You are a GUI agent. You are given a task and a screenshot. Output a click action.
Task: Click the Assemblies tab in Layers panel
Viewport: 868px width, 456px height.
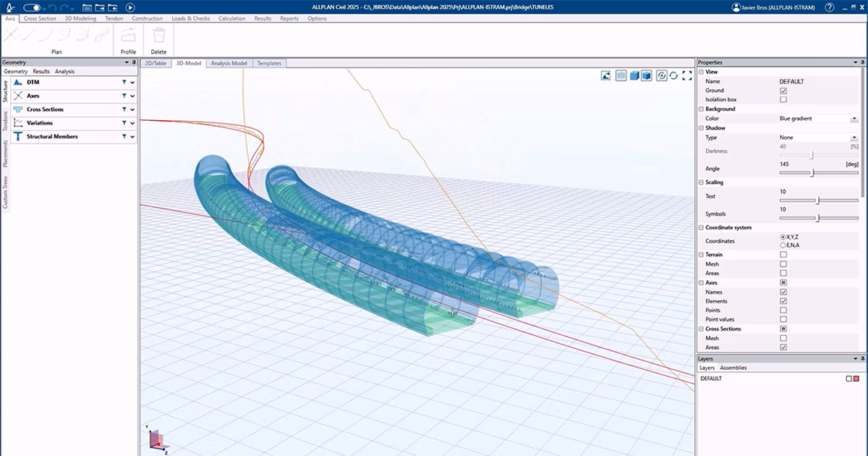pyautogui.click(x=733, y=368)
